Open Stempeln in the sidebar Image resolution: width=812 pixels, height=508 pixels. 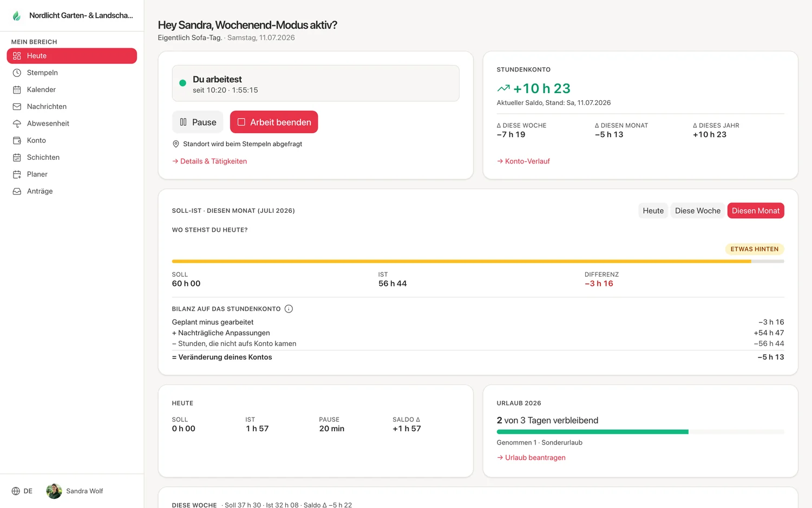pos(71,73)
